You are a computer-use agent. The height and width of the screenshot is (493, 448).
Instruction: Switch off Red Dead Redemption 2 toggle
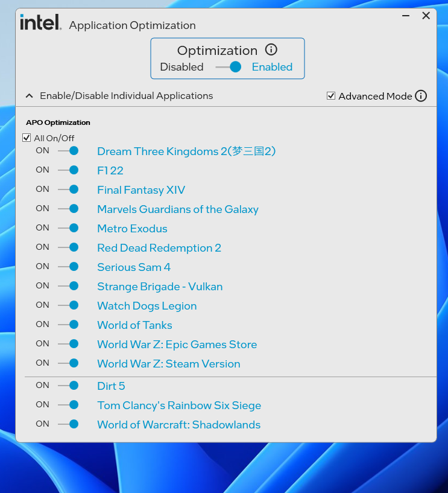click(68, 247)
